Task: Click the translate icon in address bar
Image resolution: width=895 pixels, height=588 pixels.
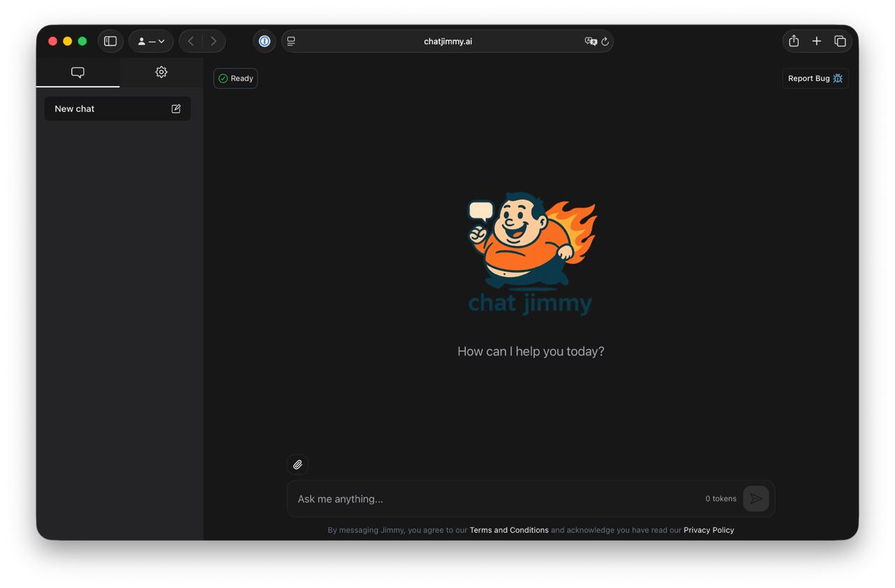Action: pos(591,41)
